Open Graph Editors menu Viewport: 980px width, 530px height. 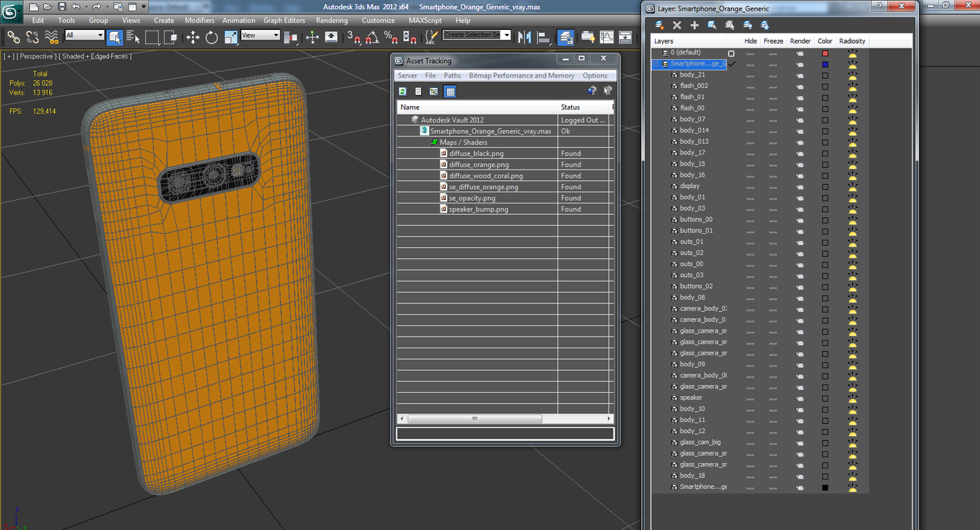coord(285,21)
